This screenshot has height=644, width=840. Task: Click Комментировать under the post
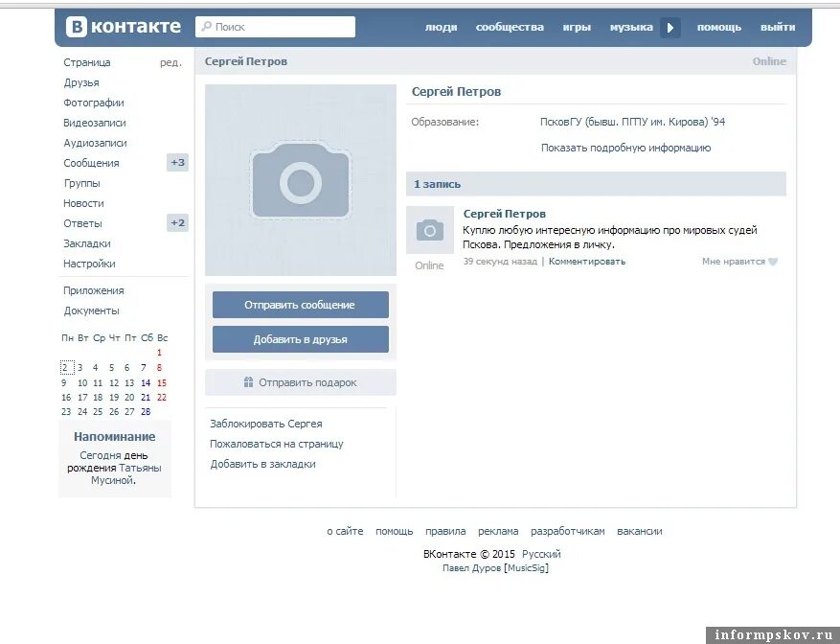pyautogui.click(x=586, y=262)
